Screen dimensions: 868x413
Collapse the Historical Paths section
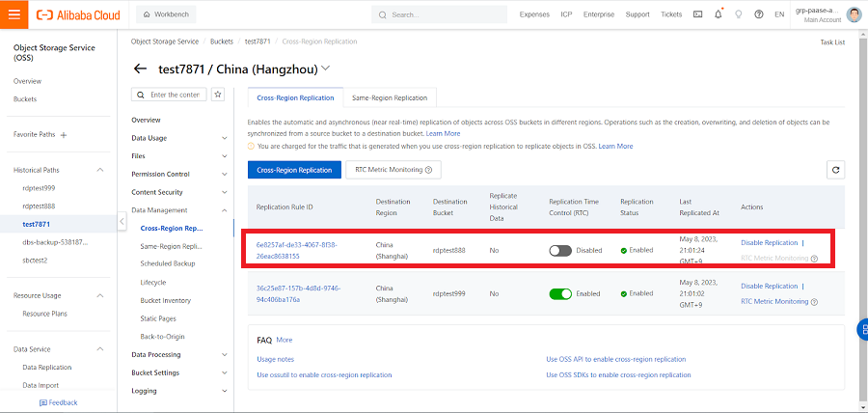coord(100,170)
